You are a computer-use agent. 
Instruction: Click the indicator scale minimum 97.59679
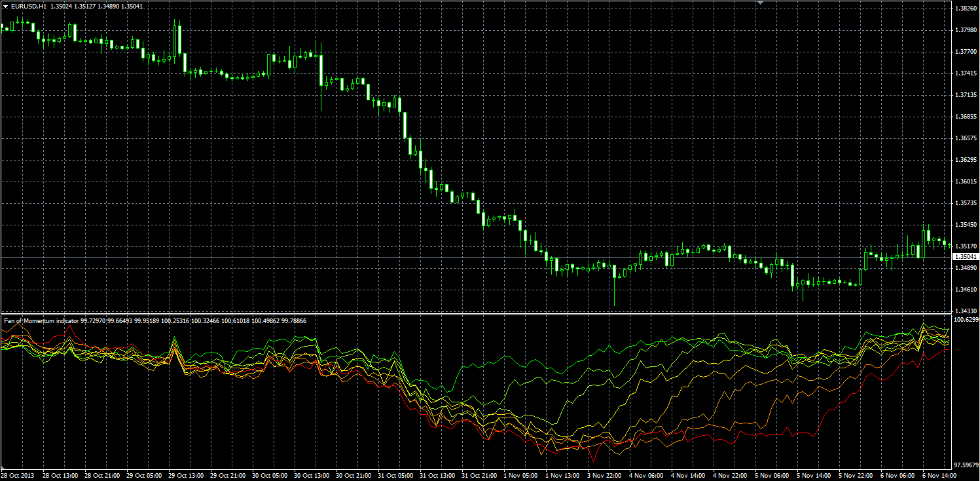pos(967,465)
